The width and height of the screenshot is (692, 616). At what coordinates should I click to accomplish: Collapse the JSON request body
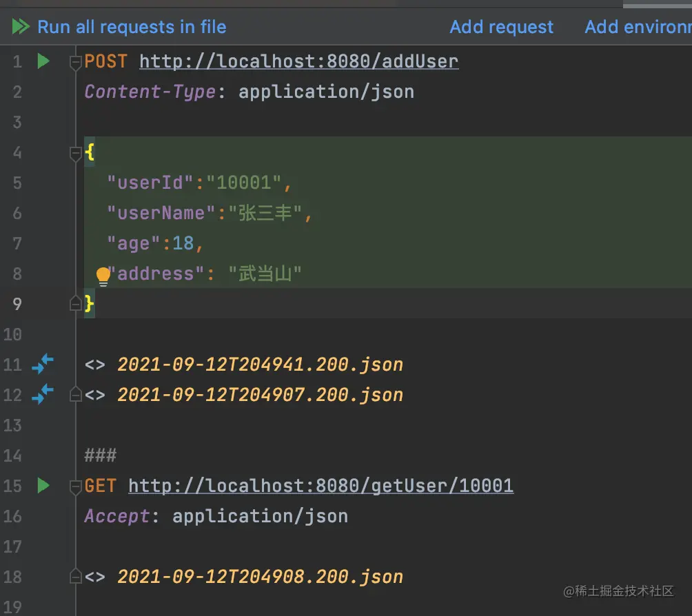[75, 153]
